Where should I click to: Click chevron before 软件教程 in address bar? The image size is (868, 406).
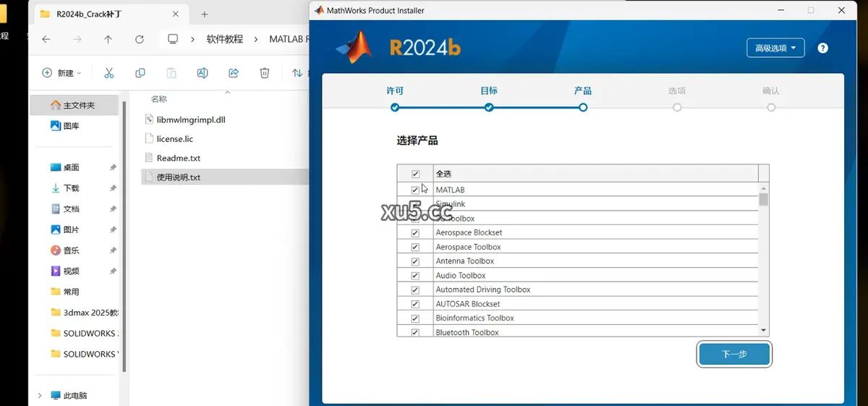(x=193, y=39)
